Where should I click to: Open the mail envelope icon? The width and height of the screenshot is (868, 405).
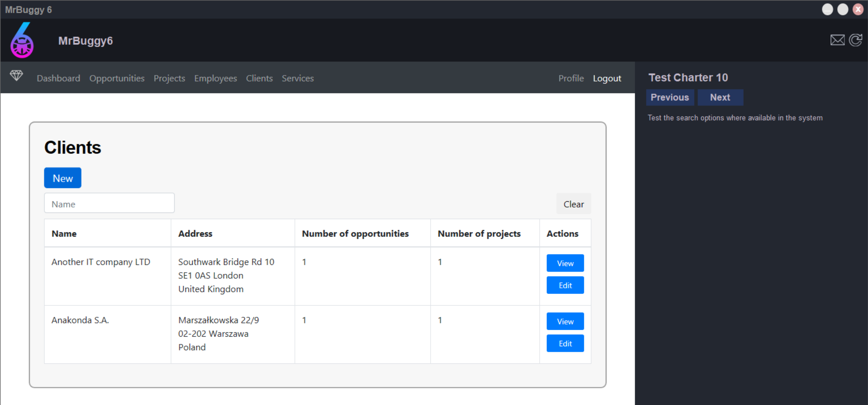click(x=837, y=40)
